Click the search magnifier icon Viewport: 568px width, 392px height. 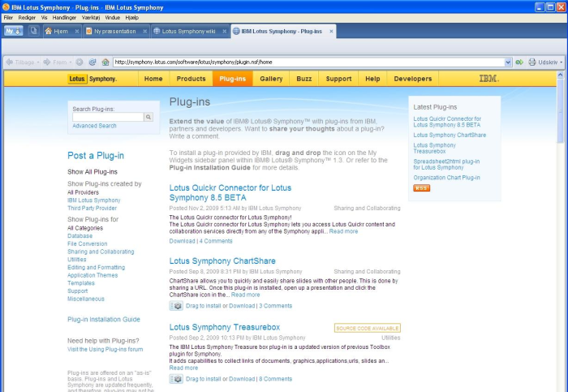coord(148,117)
